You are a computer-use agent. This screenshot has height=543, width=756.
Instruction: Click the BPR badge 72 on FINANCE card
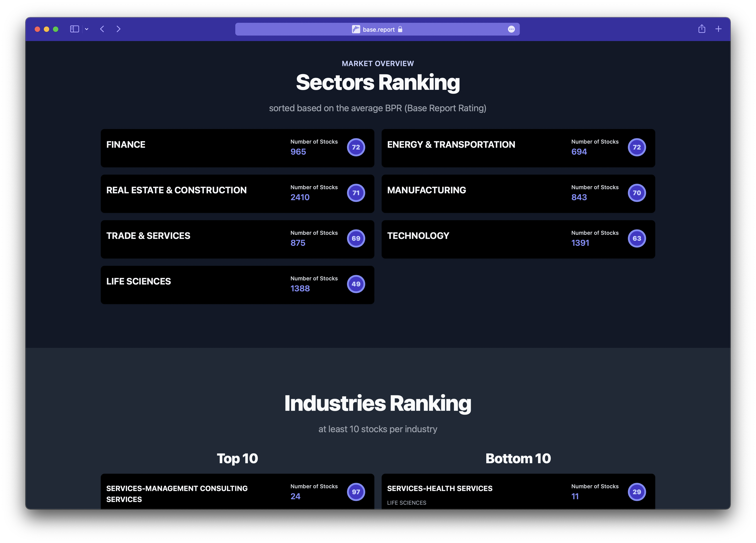[x=356, y=147]
